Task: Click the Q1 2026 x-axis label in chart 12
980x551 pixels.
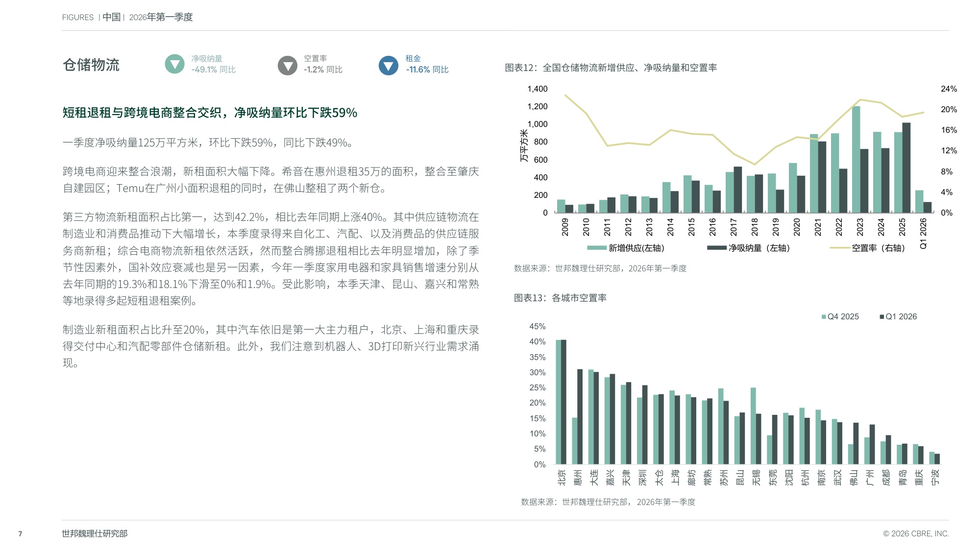Action: (923, 234)
